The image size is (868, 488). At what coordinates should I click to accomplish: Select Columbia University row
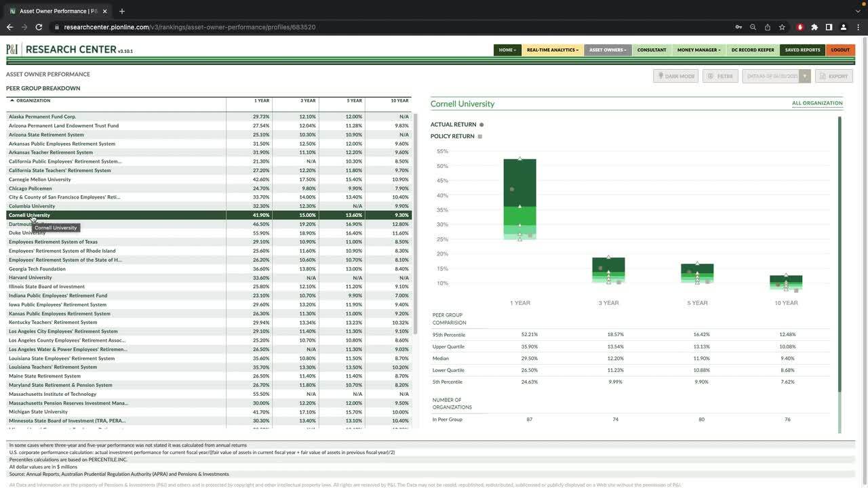pyautogui.click(x=209, y=206)
